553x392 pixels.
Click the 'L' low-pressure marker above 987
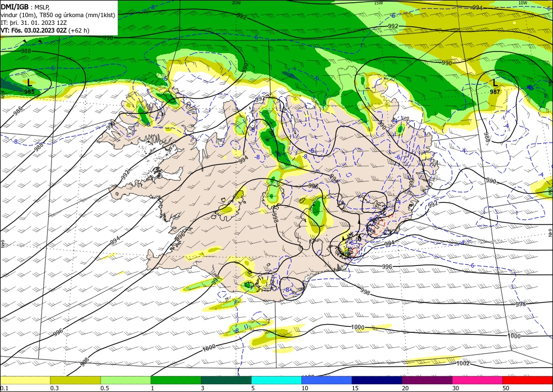pos(495,83)
